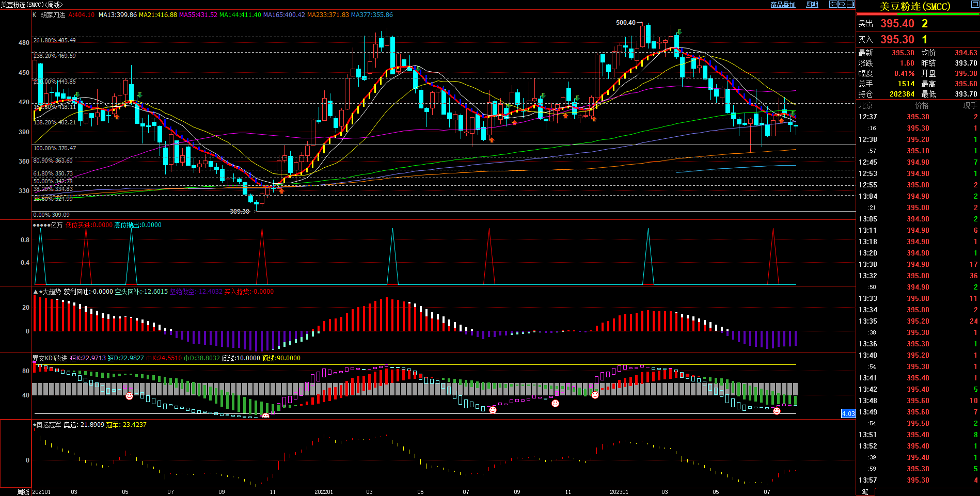The width and height of the screenshot is (980, 496).
Task: Click the 美豆粉连(SMCC) title in quote panel
Action: pyautogui.click(x=915, y=7)
